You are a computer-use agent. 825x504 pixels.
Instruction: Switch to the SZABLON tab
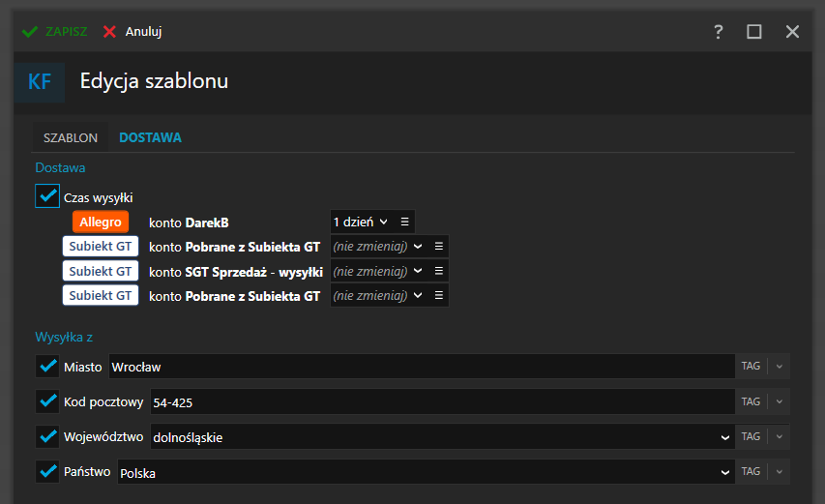tap(71, 137)
